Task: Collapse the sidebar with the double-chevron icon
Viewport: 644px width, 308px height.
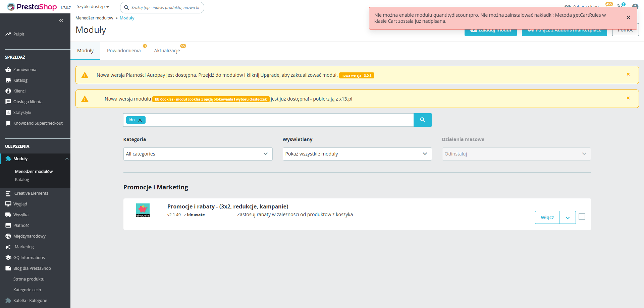Action: coord(61,21)
